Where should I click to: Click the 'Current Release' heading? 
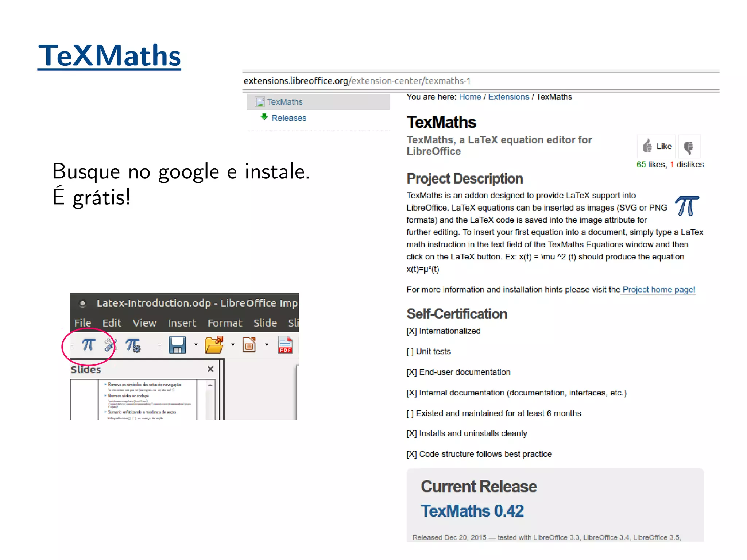479,487
